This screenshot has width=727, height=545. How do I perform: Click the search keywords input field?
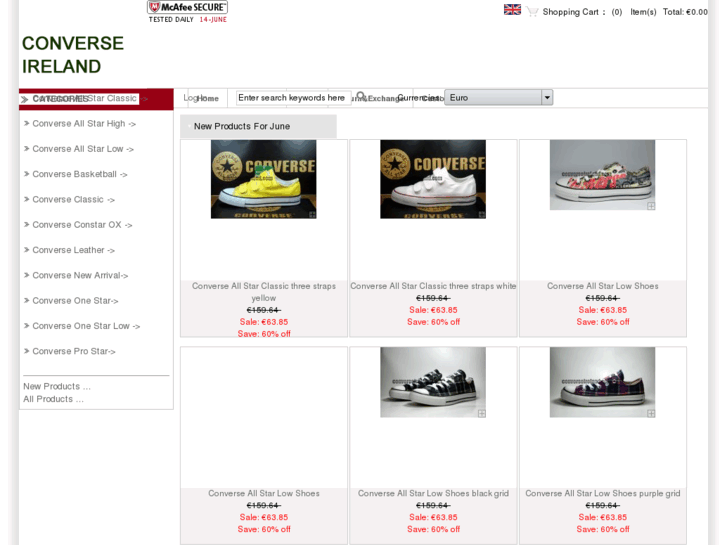[293, 98]
